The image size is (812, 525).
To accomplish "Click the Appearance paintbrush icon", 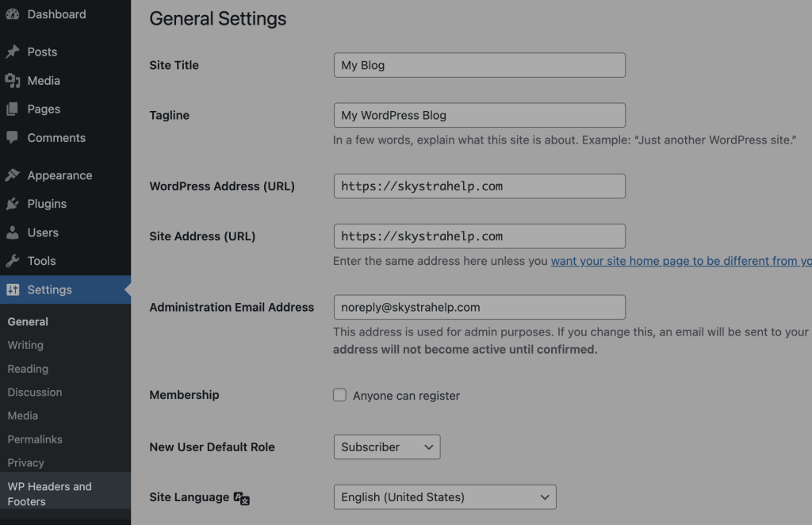I will pos(13,175).
